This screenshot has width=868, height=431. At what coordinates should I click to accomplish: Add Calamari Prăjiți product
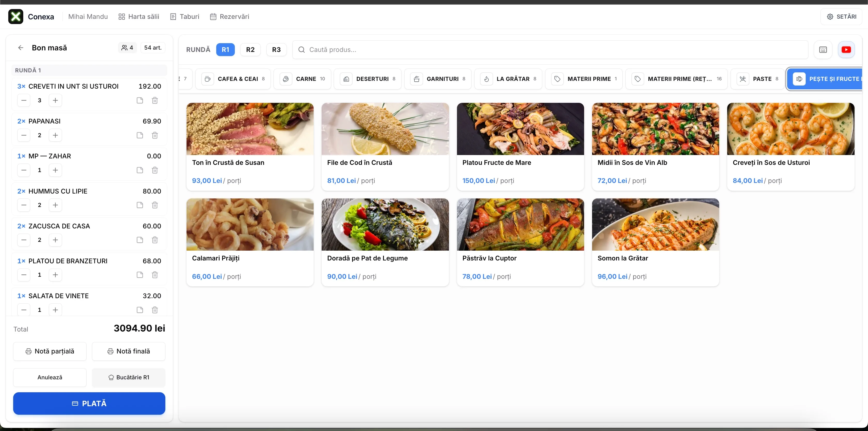(x=250, y=242)
